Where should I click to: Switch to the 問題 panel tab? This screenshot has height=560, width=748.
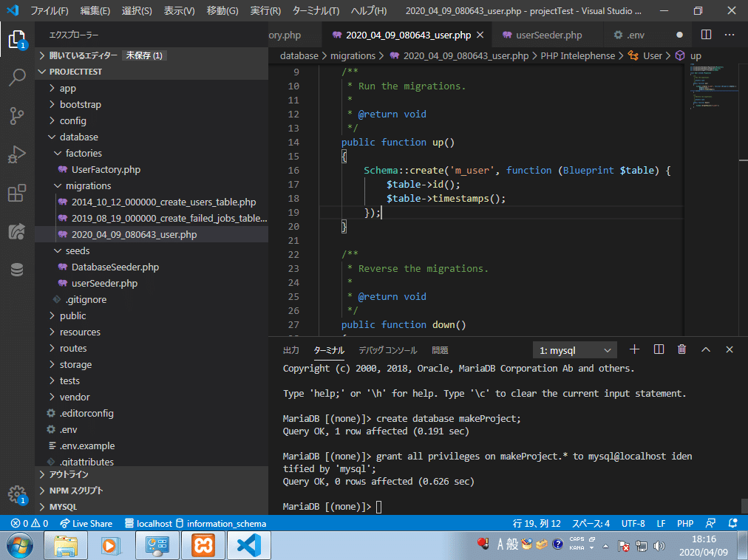(x=440, y=350)
